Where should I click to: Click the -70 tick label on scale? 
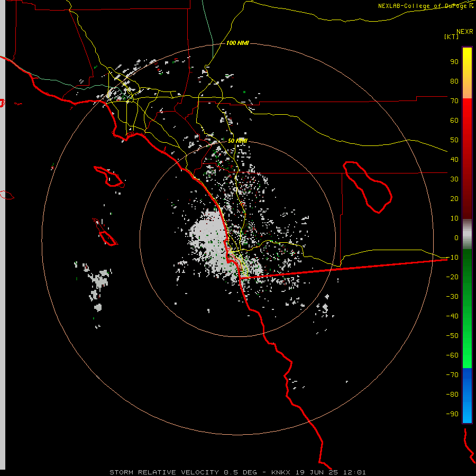click(452, 375)
